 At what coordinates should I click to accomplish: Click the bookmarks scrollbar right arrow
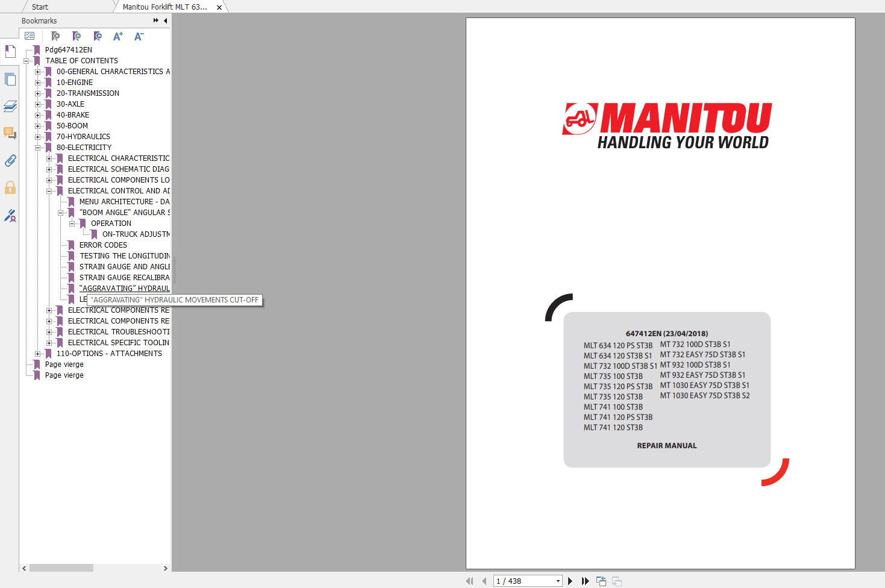click(166, 568)
